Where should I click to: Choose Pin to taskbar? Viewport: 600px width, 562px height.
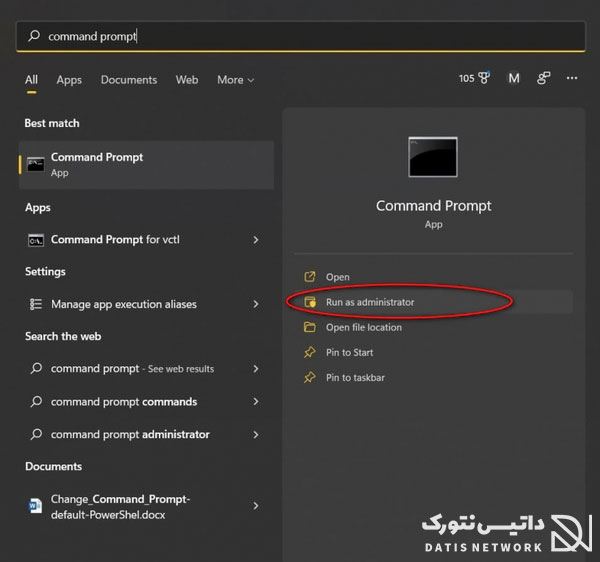coord(434,378)
